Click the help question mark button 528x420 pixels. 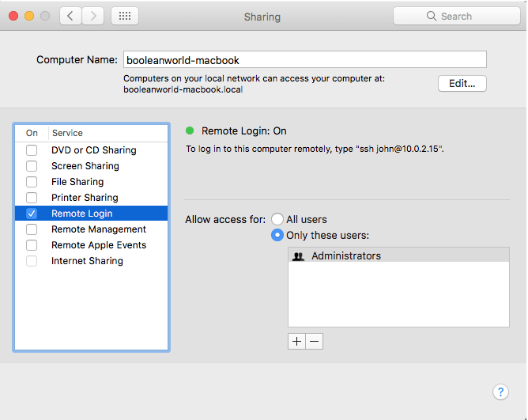(x=500, y=392)
